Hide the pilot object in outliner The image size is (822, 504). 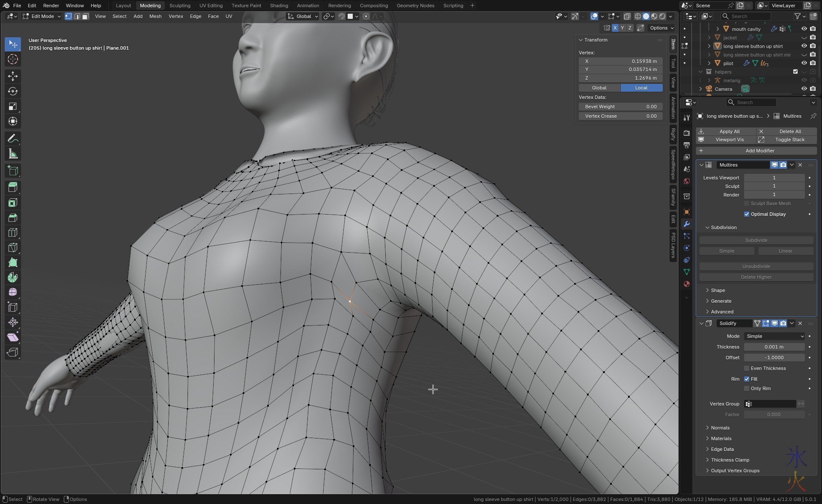pos(804,63)
